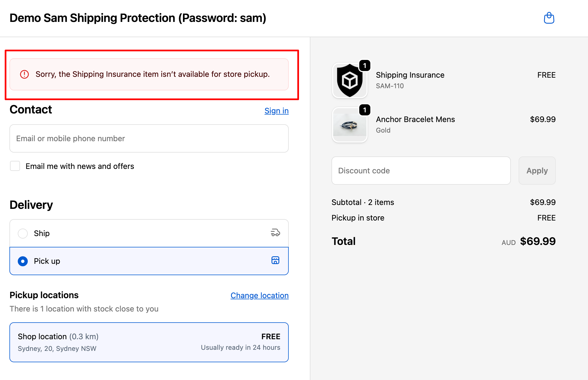The image size is (588, 380).
Task: Click the Shipping Insurance item name
Action: click(410, 75)
